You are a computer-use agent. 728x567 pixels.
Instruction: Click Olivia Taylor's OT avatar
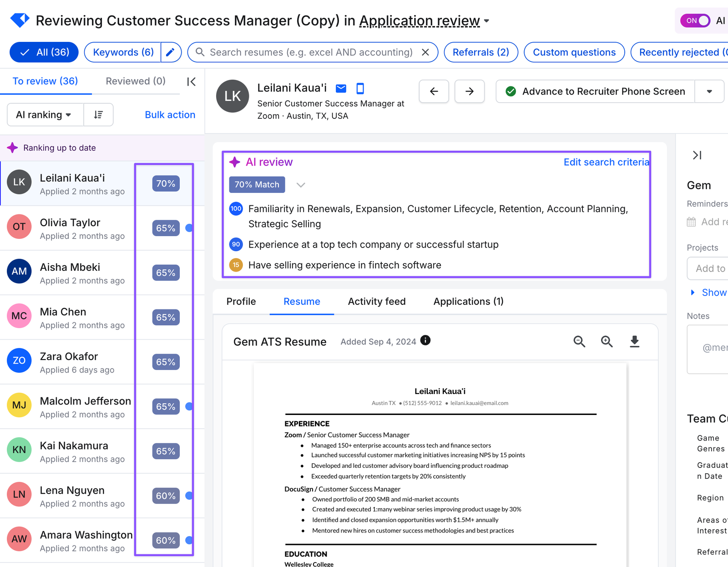click(x=19, y=227)
